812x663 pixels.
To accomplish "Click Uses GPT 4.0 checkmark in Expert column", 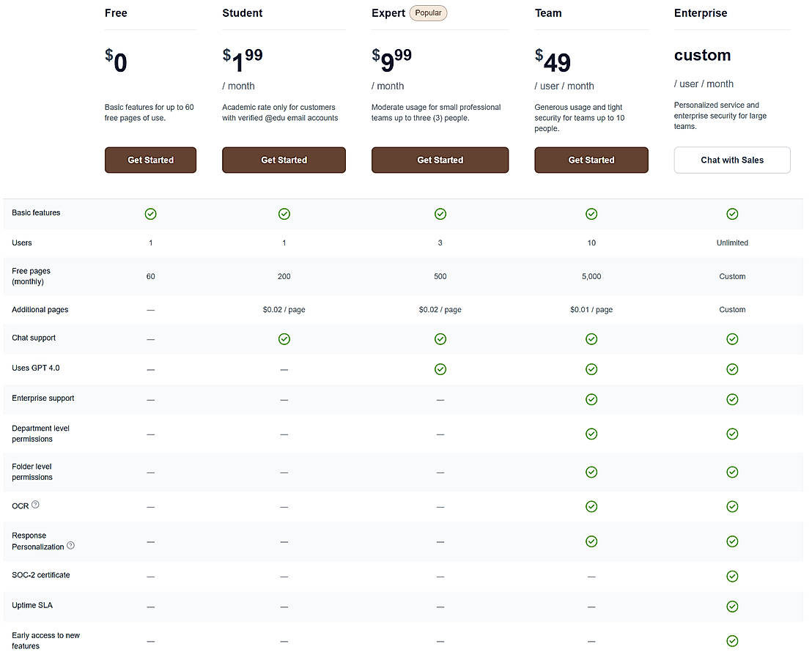I will click(x=440, y=369).
